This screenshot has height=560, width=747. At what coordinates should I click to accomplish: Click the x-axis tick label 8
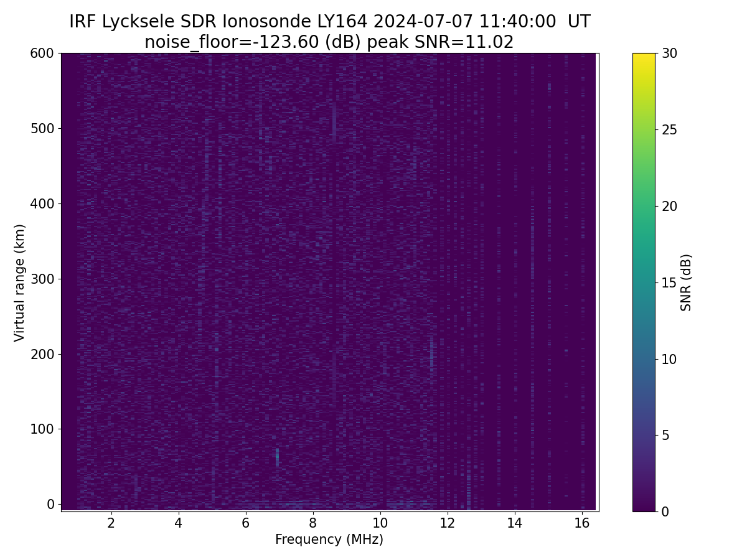tap(312, 523)
